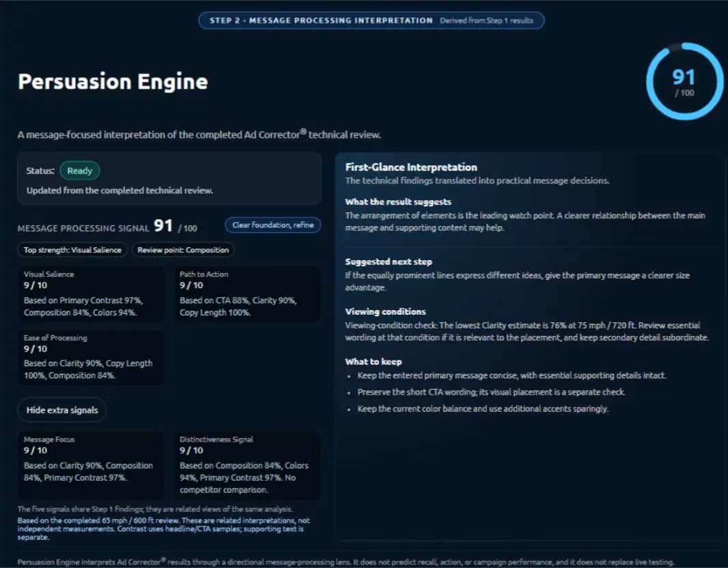This screenshot has width=728, height=568.
Task: Click 'Derived from Step 1 results' text
Action: [486, 20]
